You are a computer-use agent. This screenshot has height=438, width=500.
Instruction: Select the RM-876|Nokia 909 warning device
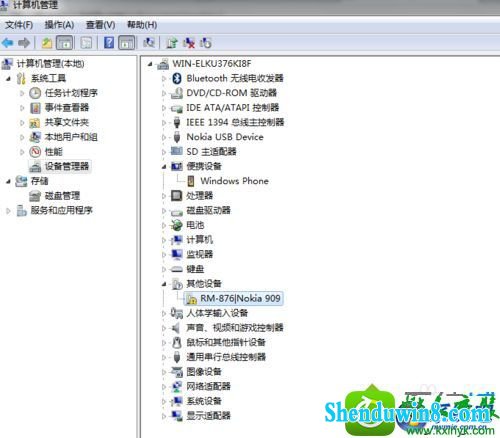pyautogui.click(x=234, y=298)
